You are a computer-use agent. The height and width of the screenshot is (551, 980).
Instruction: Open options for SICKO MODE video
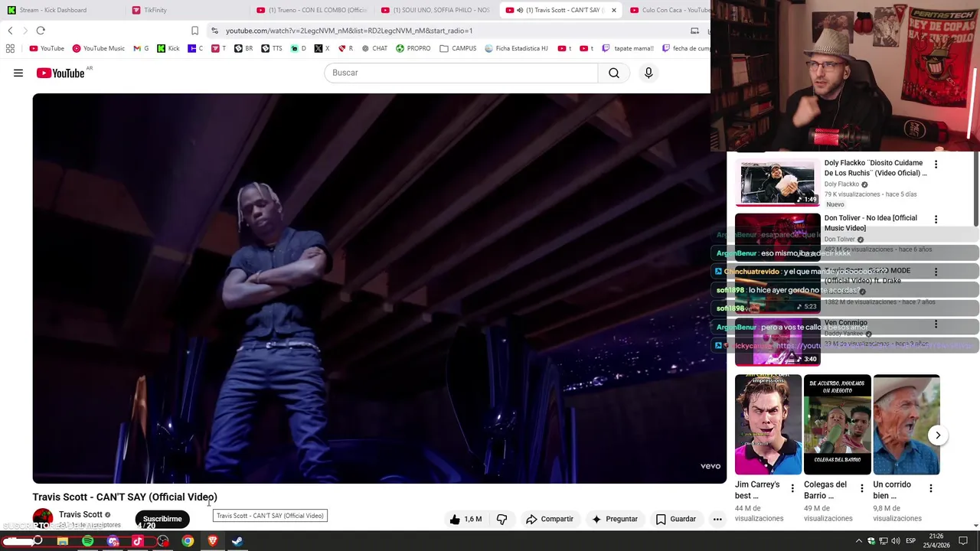[936, 272]
